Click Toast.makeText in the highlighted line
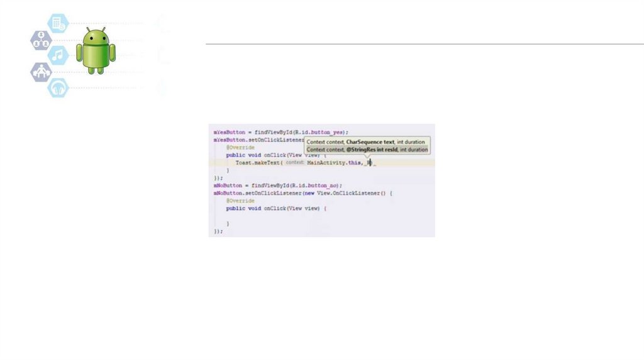This screenshot has width=644, height=361. [x=257, y=163]
